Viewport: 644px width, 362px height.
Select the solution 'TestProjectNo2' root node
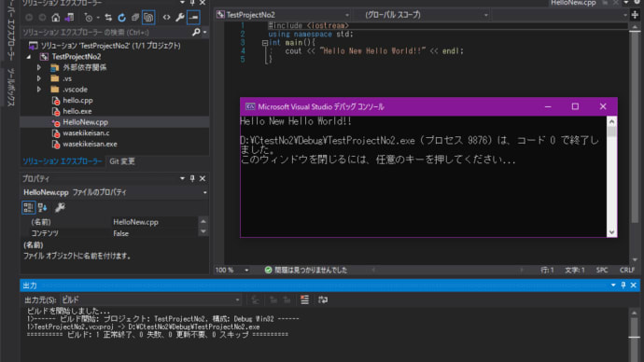(110, 46)
